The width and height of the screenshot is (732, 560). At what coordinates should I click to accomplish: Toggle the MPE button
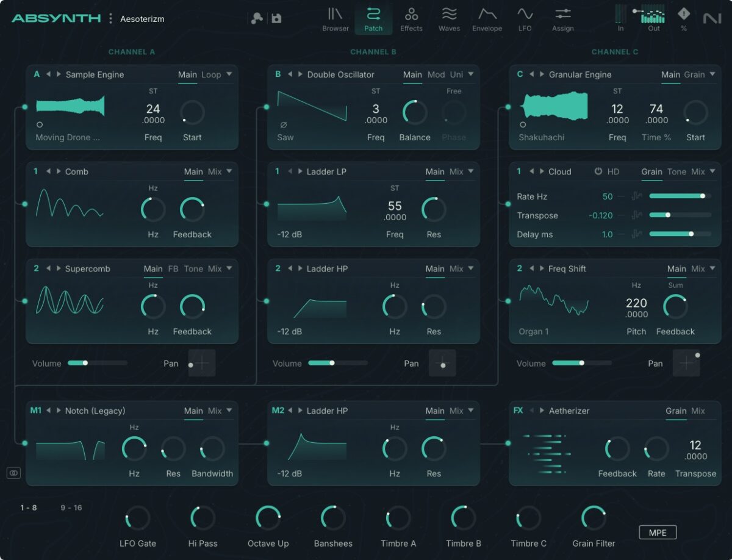658,532
